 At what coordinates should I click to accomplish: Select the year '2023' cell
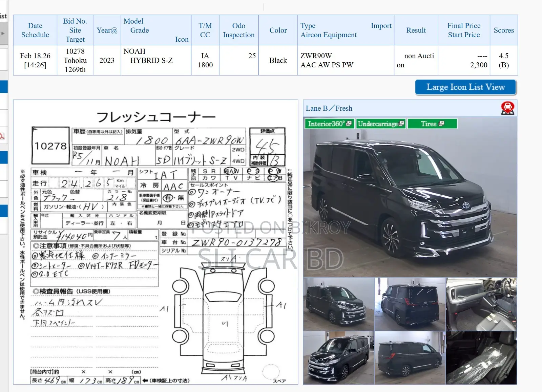pos(107,60)
